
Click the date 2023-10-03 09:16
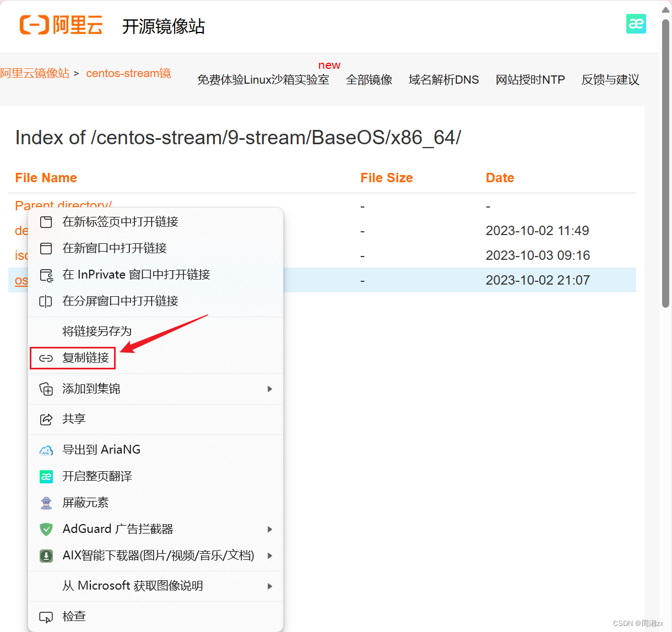coord(538,255)
